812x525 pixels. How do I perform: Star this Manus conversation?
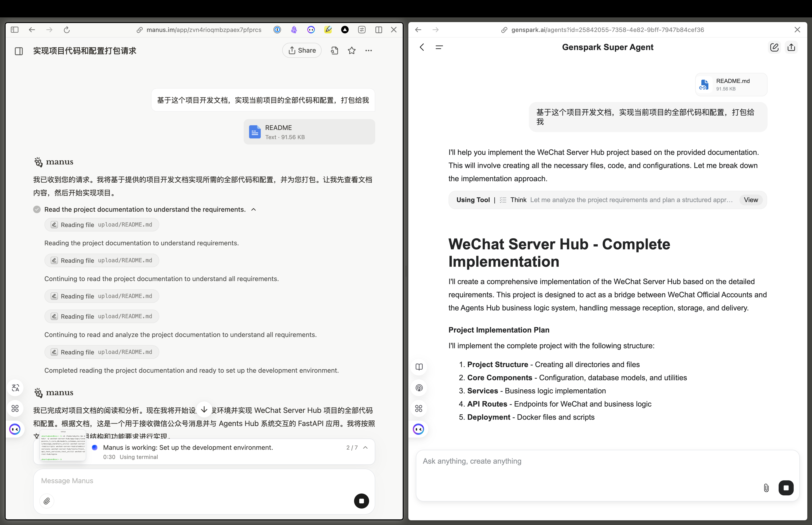pyautogui.click(x=352, y=51)
